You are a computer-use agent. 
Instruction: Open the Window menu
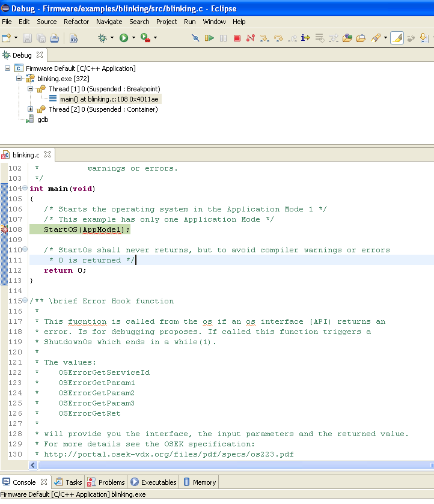214,22
